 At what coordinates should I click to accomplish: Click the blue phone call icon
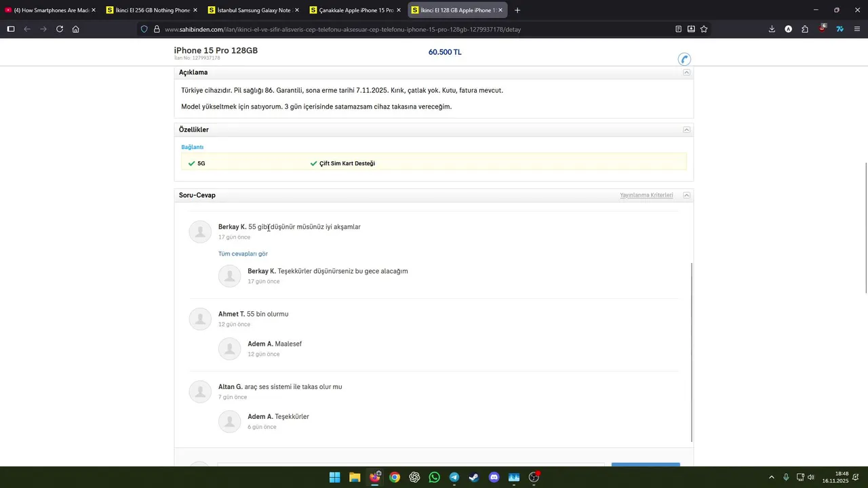[684, 59]
